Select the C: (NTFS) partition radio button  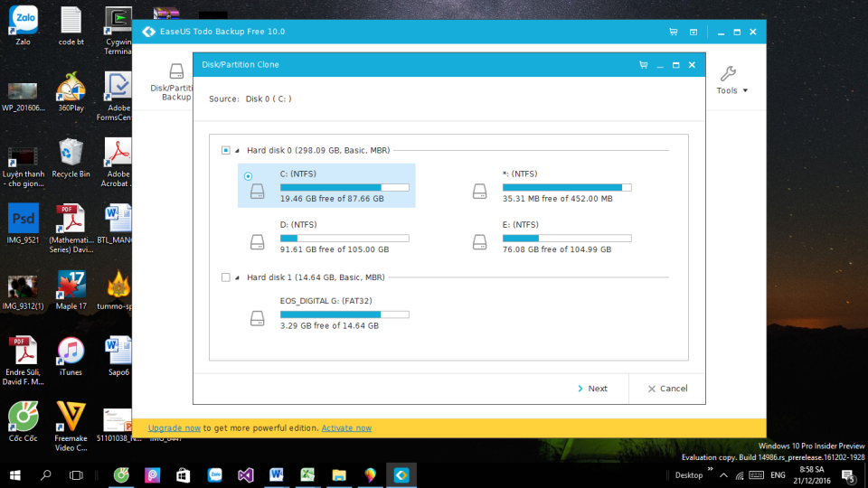click(248, 176)
